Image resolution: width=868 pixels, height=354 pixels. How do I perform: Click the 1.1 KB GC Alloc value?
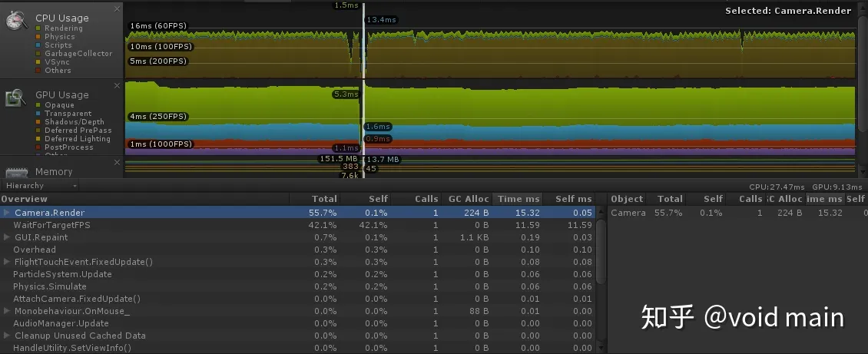pyautogui.click(x=475, y=237)
